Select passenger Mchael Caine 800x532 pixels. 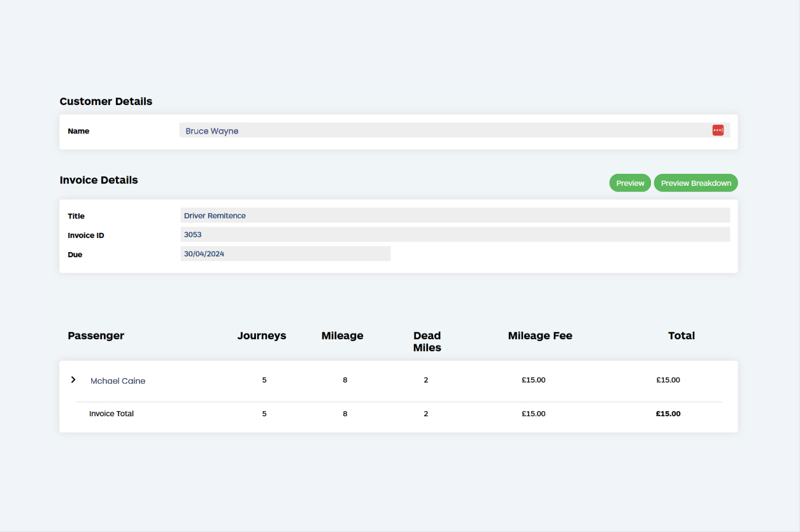118,381
